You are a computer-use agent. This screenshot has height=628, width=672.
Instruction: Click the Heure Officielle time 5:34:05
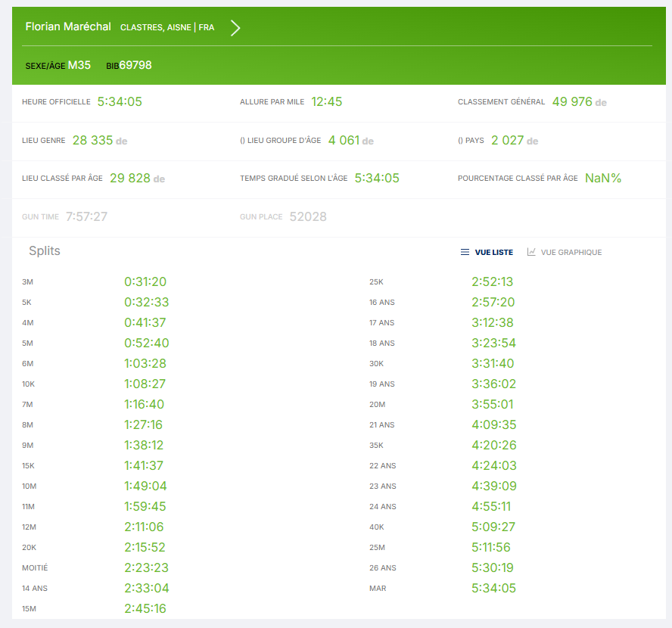coord(120,101)
